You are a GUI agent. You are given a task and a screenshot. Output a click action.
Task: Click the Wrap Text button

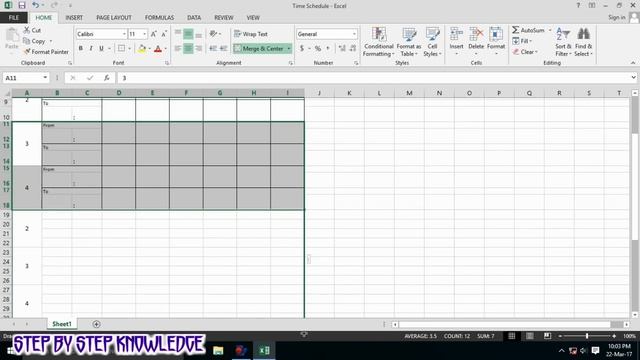tap(251, 34)
